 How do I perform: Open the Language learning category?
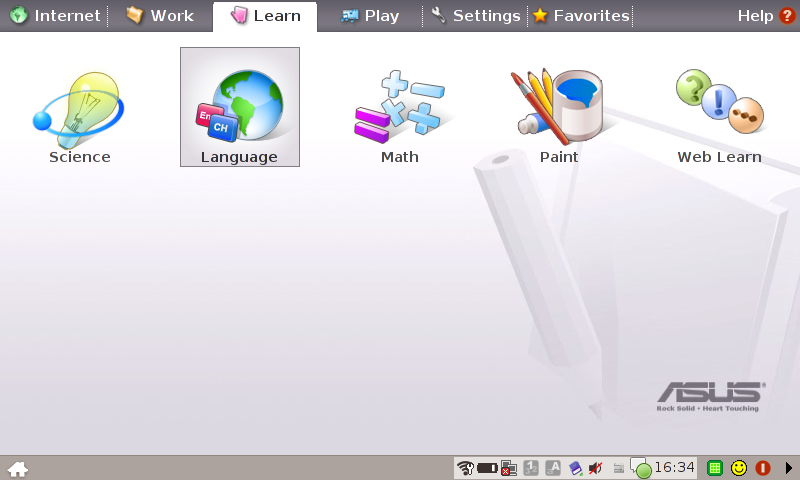(239, 107)
